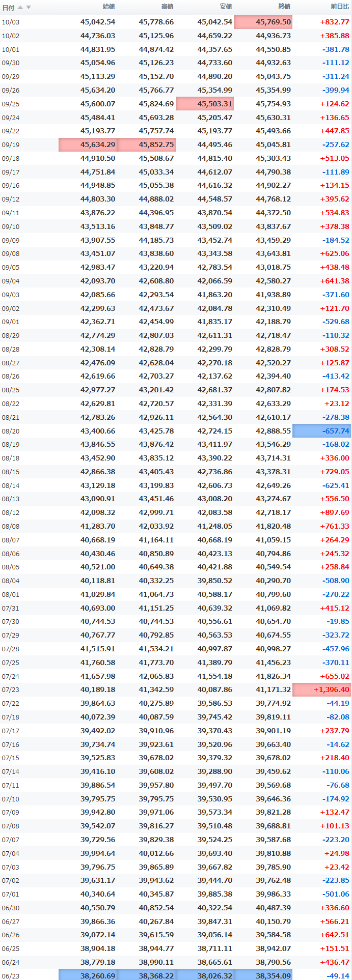Click the 07/17 opening value 39,492.02
The height and width of the screenshot is (980, 352).
click(x=98, y=731)
